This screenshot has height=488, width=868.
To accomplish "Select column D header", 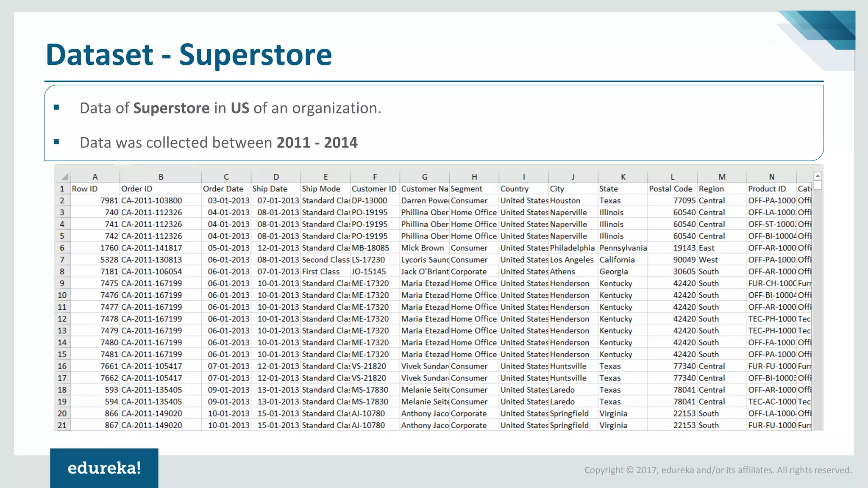I will pyautogui.click(x=276, y=177).
